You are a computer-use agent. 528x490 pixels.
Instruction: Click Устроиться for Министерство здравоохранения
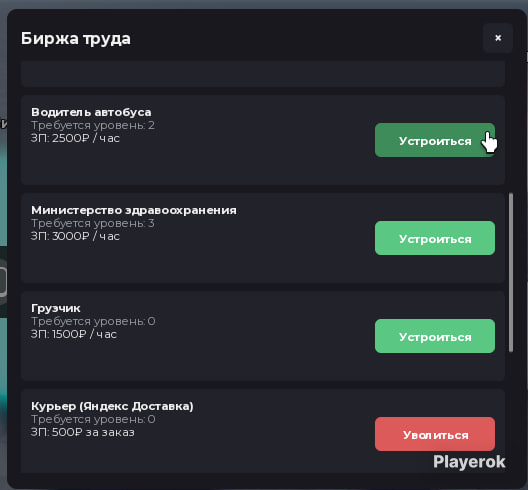coord(435,238)
